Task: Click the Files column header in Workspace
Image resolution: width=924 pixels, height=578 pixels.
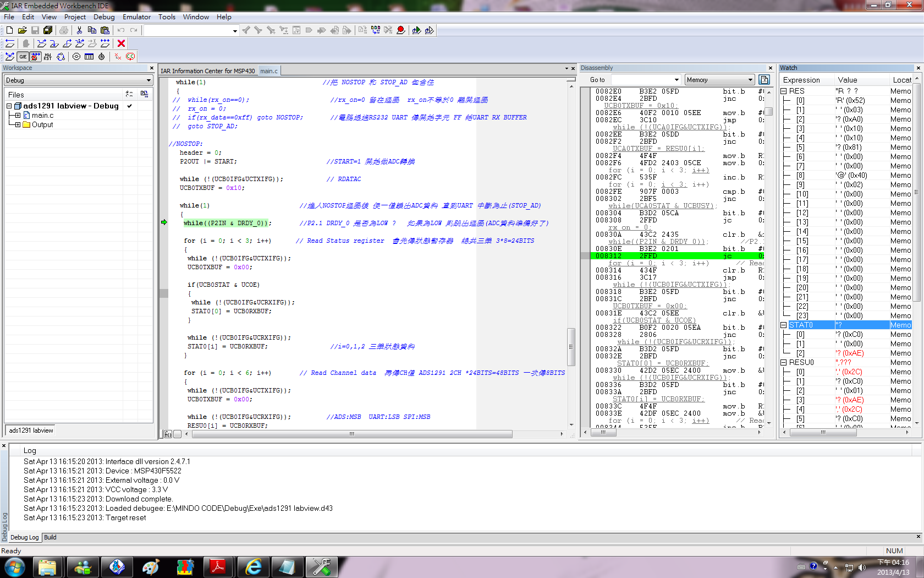Action: pyautogui.click(x=64, y=95)
